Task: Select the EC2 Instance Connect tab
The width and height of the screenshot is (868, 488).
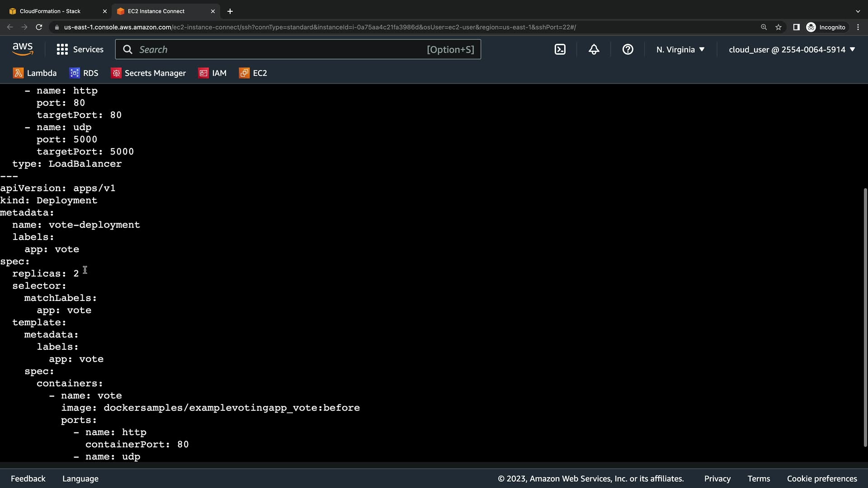Action: (x=156, y=11)
